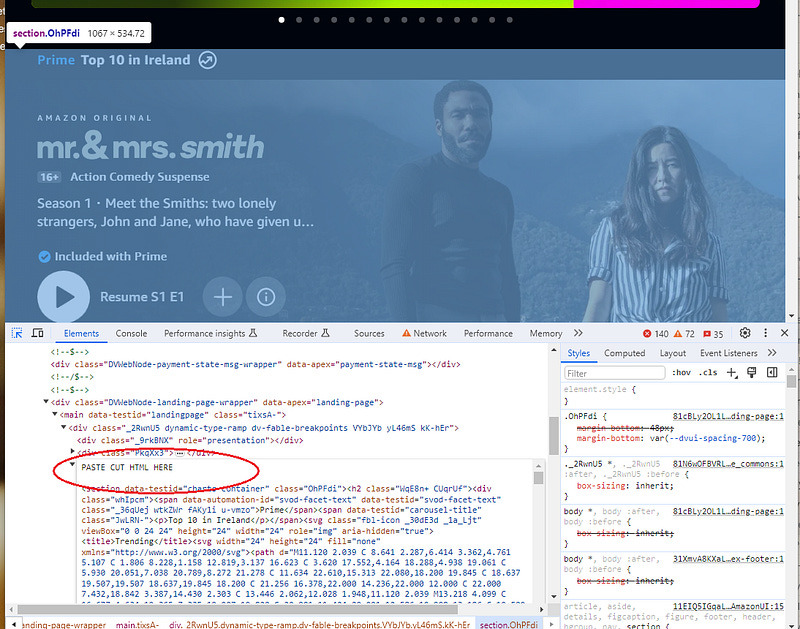Open the DevTools three-dot menu
800x629 pixels.
pyautogui.click(x=765, y=333)
